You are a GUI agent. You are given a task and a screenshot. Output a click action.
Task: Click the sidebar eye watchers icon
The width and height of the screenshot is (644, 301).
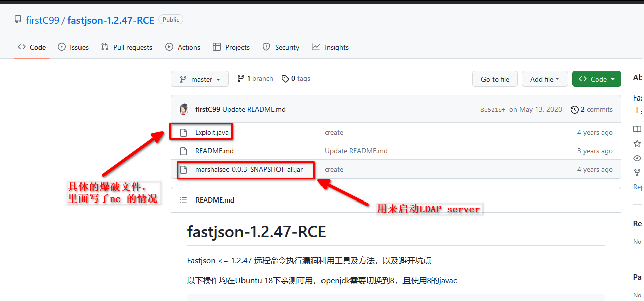click(x=637, y=158)
